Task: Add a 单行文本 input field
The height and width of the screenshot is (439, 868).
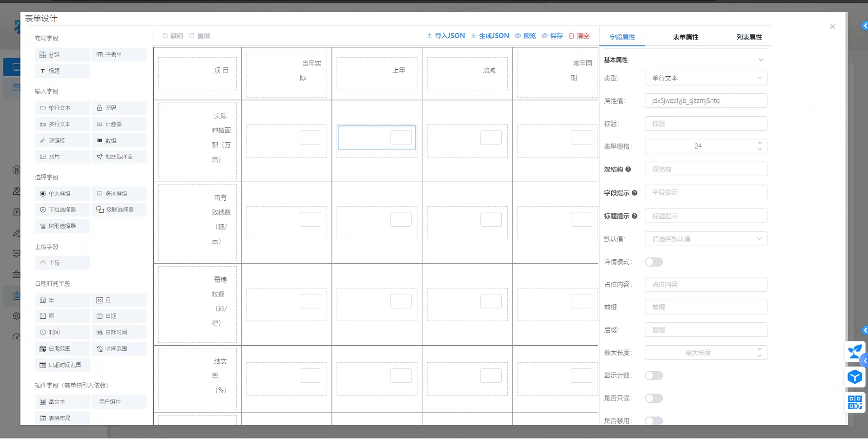Action: pyautogui.click(x=62, y=108)
